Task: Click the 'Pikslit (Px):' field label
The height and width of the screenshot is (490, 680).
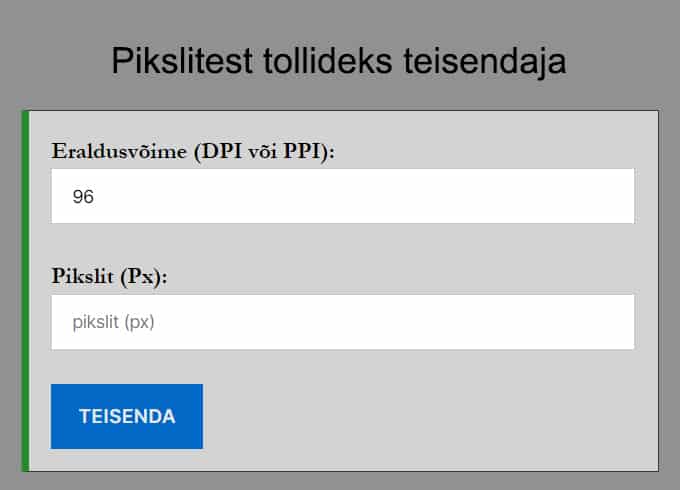Action: point(109,277)
